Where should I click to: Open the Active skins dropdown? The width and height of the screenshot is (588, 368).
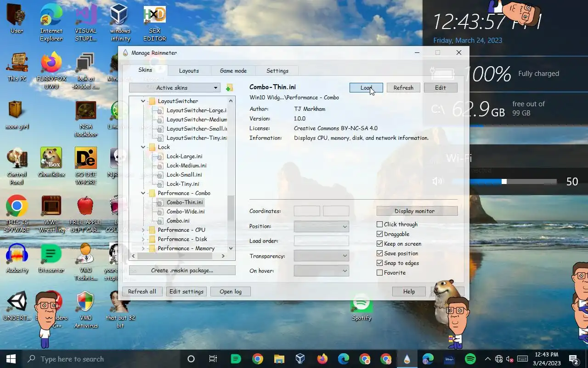(x=175, y=88)
